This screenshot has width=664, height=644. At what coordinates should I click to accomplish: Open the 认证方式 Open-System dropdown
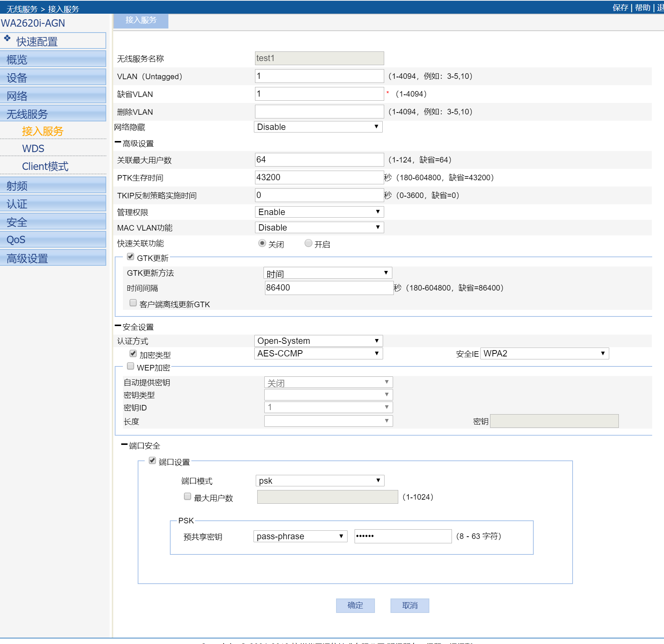point(318,341)
